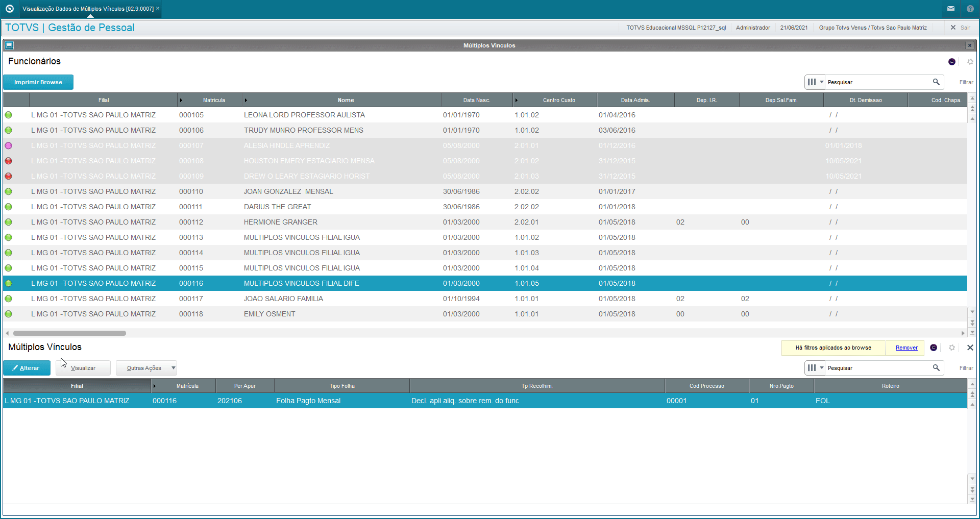Click the Sair exit button

pos(961,28)
